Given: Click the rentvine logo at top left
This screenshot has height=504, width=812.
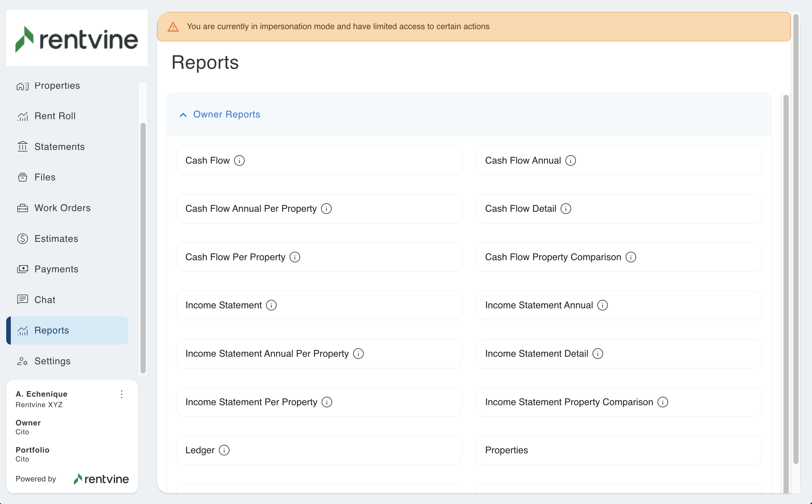Looking at the screenshot, I should coord(77,39).
